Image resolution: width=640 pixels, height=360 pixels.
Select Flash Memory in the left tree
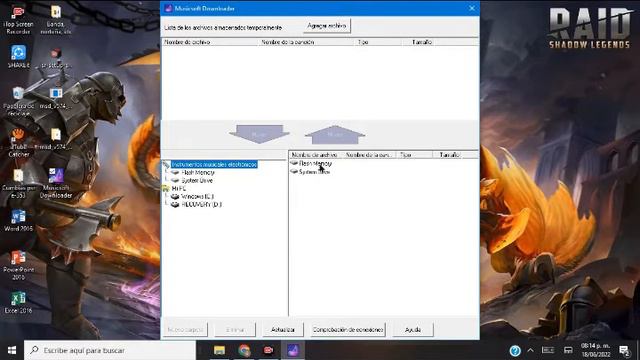[x=198, y=172]
